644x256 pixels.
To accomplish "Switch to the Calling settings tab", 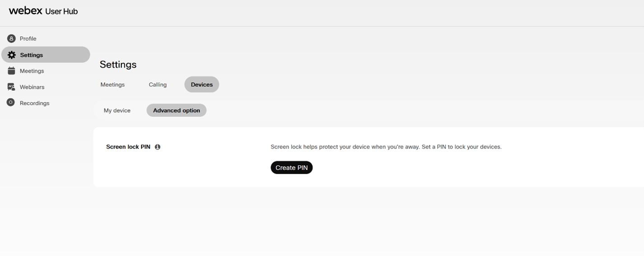I will [x=158, y=84].
